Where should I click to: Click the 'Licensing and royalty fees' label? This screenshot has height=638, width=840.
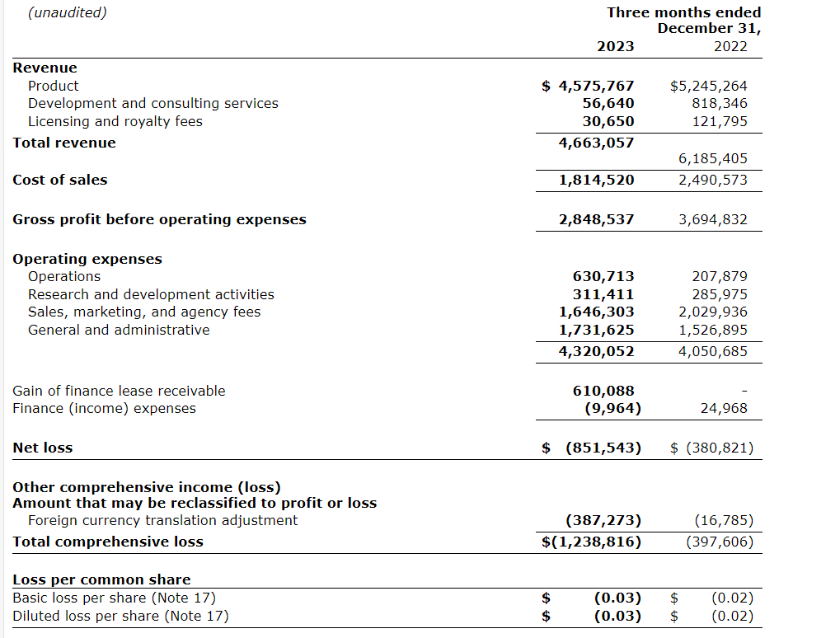pos(115,122)
